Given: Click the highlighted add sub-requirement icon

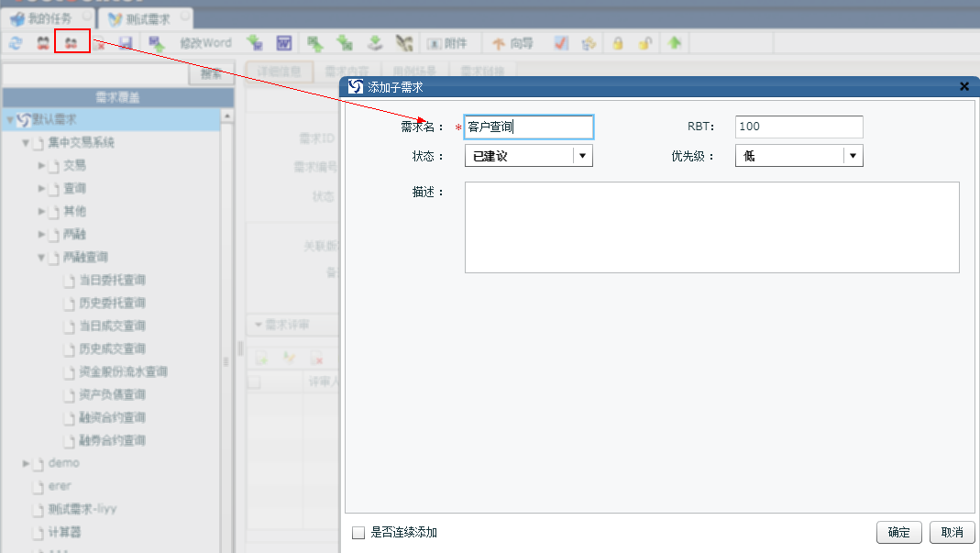Looking at the screenshot, I should click(x=72, y=43).
